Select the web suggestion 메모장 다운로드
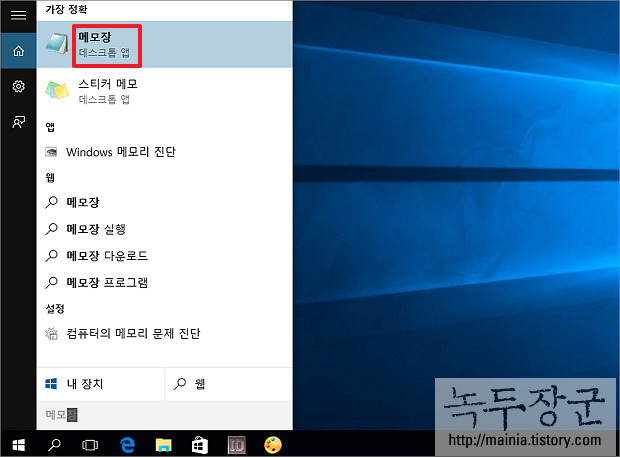 [x=164, y=256]
